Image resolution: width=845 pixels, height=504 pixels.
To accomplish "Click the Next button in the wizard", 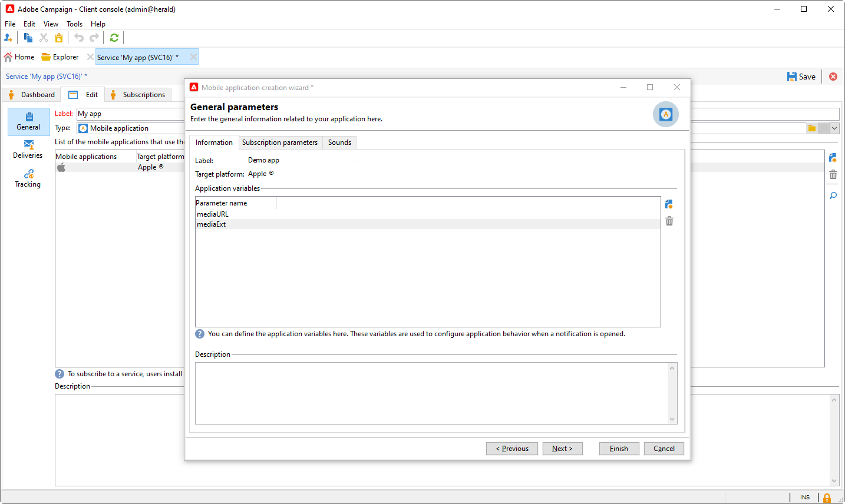I will (562, 449).
